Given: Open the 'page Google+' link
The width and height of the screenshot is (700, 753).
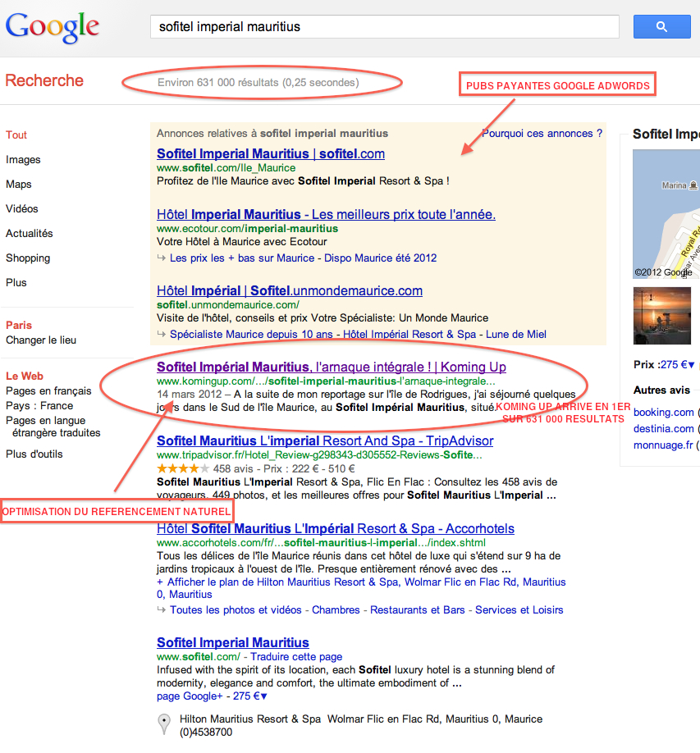Looking at the screenshot, I should pyautogui.click(x=190, y=696).
